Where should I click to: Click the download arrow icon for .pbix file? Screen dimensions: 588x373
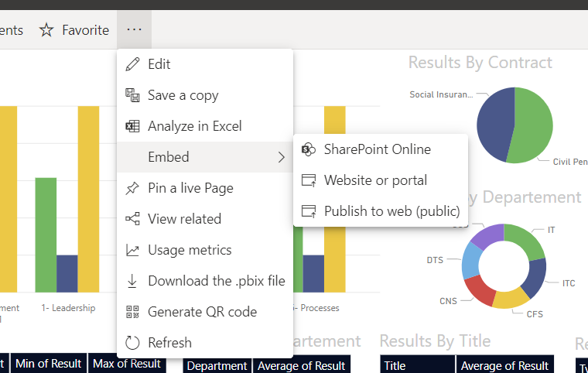pos(132,281)
